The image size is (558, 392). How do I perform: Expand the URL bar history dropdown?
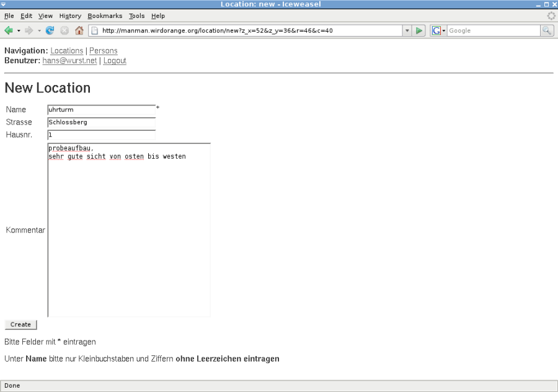[407, 30]
